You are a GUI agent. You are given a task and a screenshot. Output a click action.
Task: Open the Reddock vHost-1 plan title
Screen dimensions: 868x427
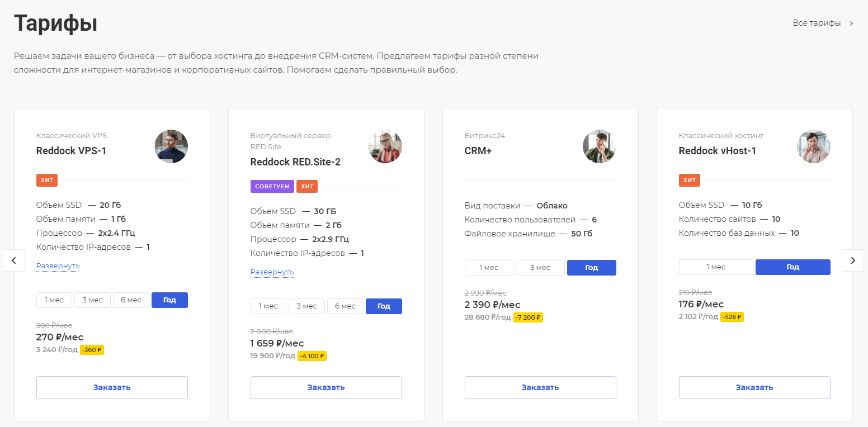(717, 151)
